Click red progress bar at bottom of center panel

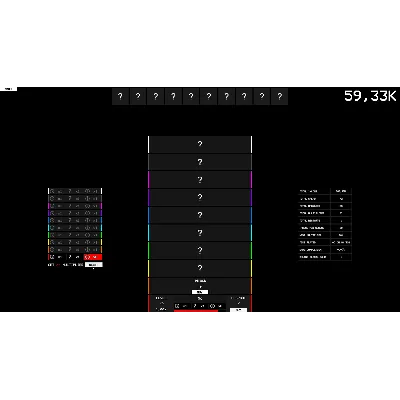(196, 311)
